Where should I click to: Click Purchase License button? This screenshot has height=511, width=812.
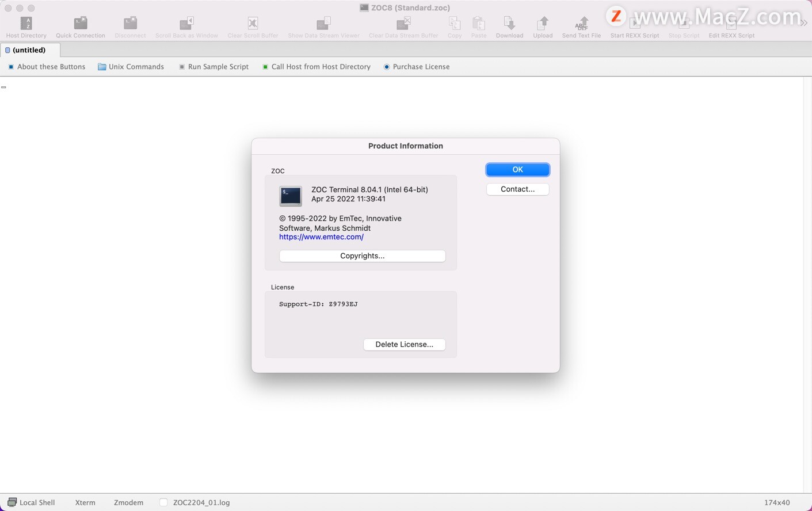click(417, 67)
